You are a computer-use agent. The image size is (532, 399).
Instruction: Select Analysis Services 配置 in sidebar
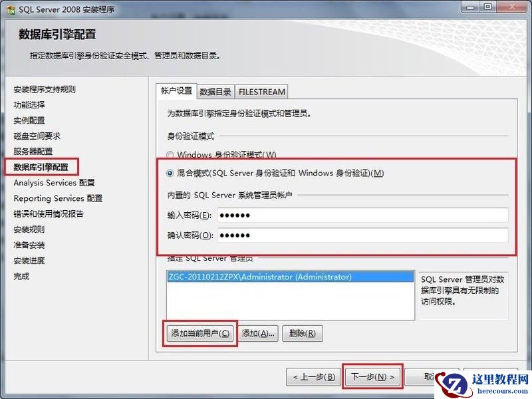coord(55,182)
